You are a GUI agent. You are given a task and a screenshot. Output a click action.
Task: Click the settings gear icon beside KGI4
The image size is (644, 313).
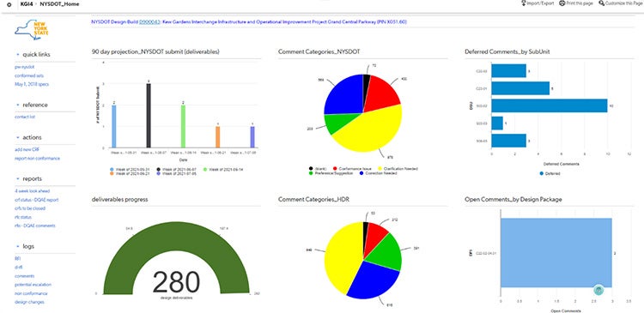(x=9, y=4)
